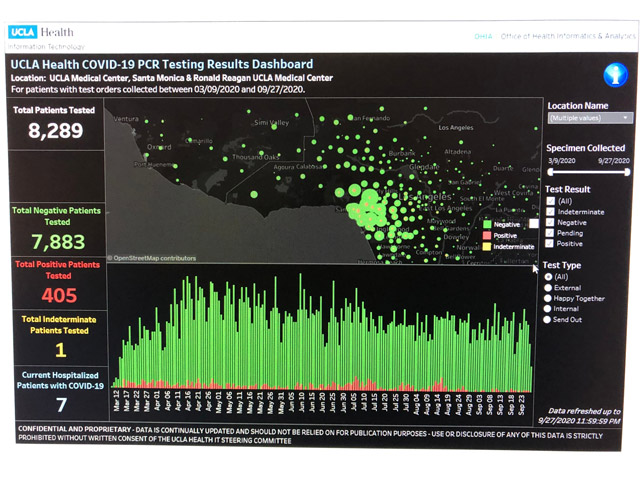640x480 pixels.
Task: Click the Total Patients Tested value 8,289
Action: pos(56,131)
